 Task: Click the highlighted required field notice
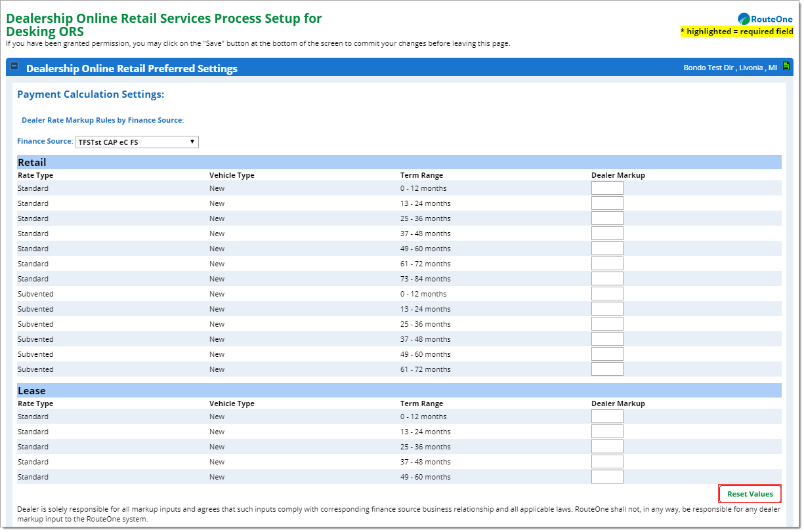737,31
